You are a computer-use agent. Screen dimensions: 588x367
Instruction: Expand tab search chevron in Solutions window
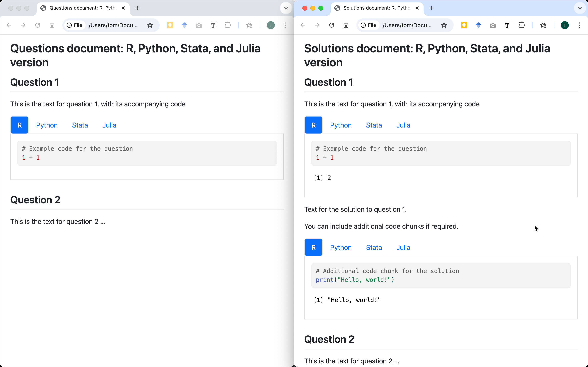(x=580, y=8)
